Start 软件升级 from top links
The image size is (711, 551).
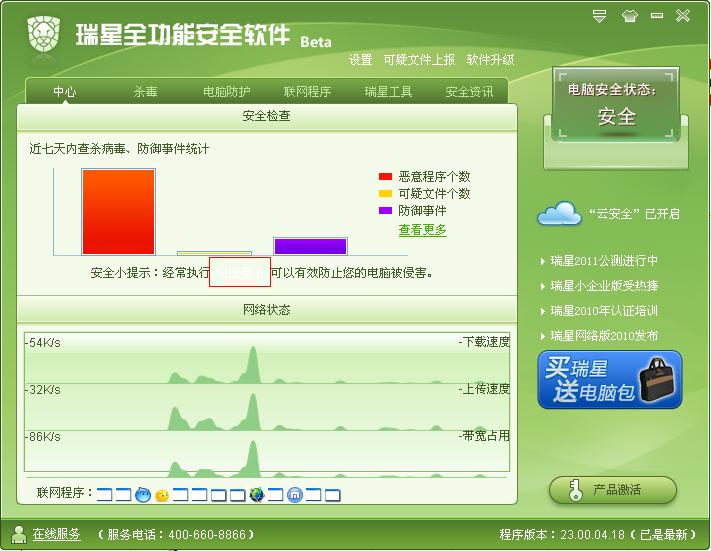point(490,59)
